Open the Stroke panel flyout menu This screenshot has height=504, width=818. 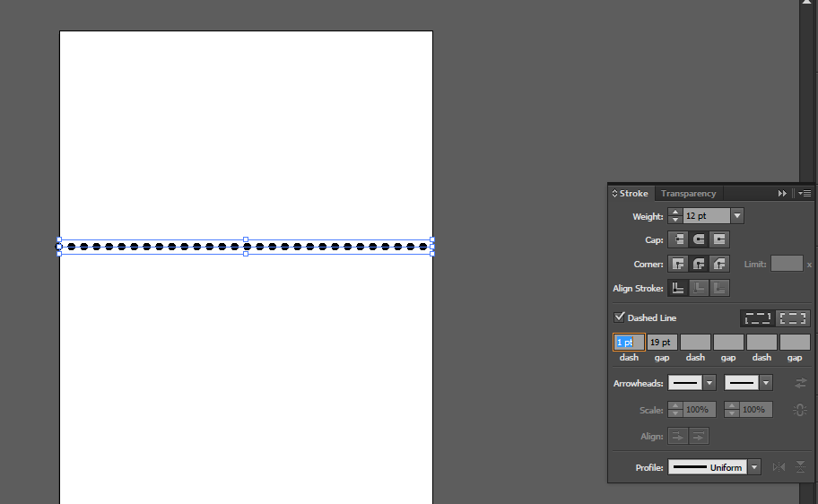click(x=804, y=194)
